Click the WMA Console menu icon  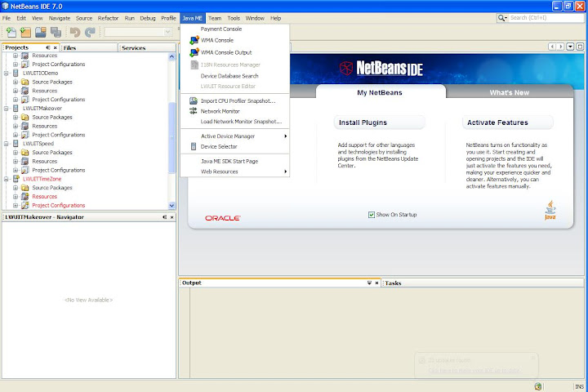[x=194, y=40]
